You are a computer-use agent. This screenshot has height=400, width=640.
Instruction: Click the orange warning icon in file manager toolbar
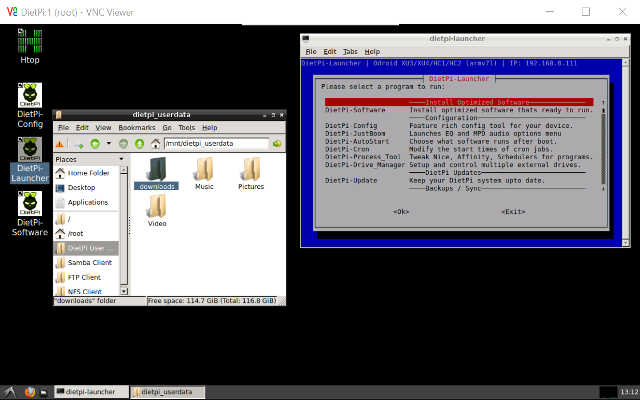[x=60, y=144]
